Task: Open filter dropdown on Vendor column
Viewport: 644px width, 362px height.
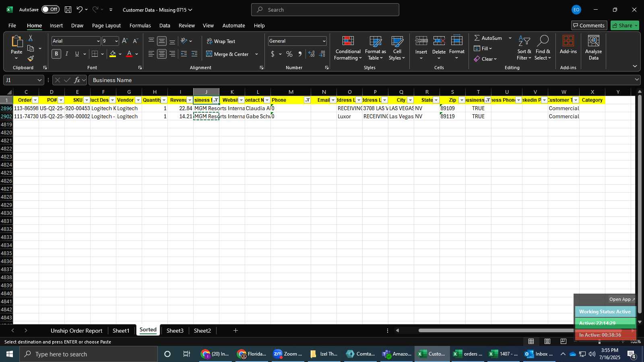Action: click(138, 100)
